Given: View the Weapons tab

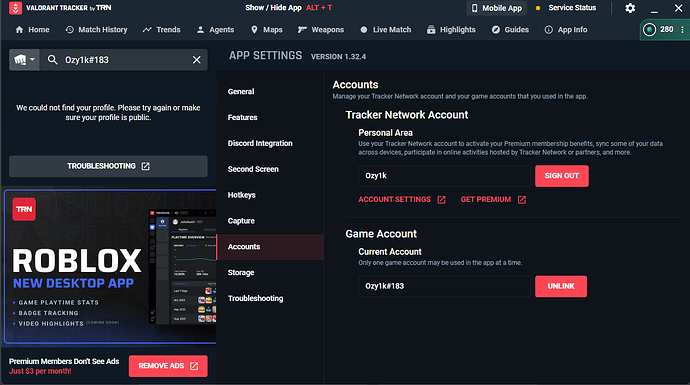Looking at the screenshot, I should click(321, 29).
